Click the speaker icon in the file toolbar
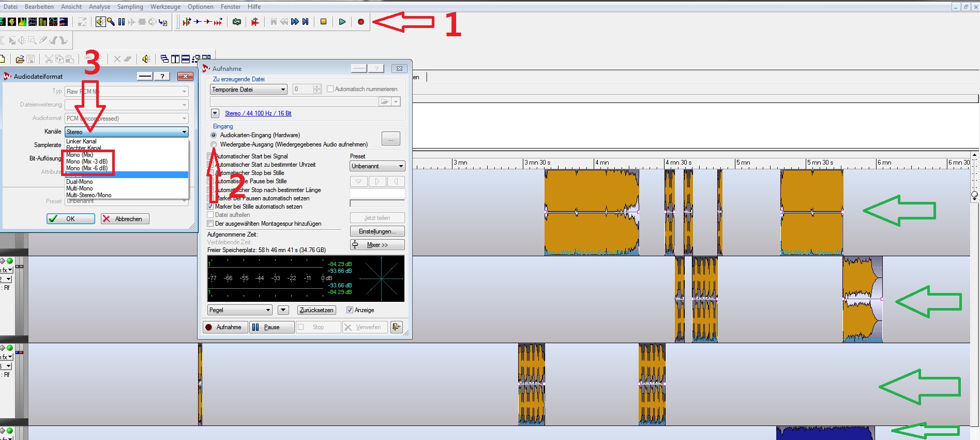Viewport: 980px width, 440px height. (146, 59)
